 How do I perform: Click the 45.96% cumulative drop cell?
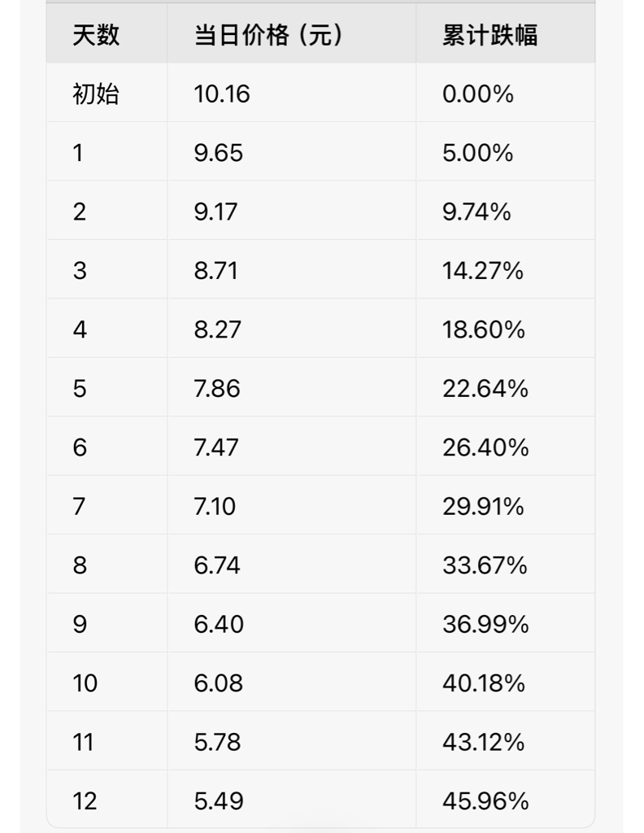point(485,801)
